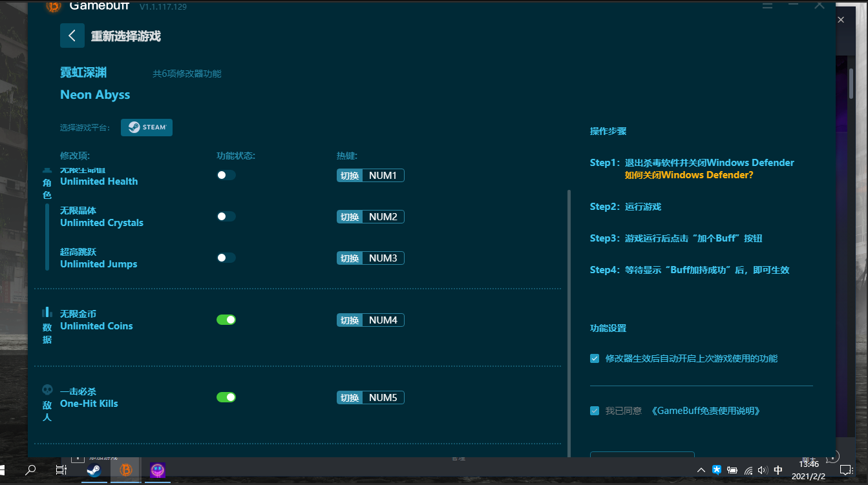Switch to Steam on the taskbar
Image resolution: width=868 pixels, height=485 pixels.
[x=94, y=470]
